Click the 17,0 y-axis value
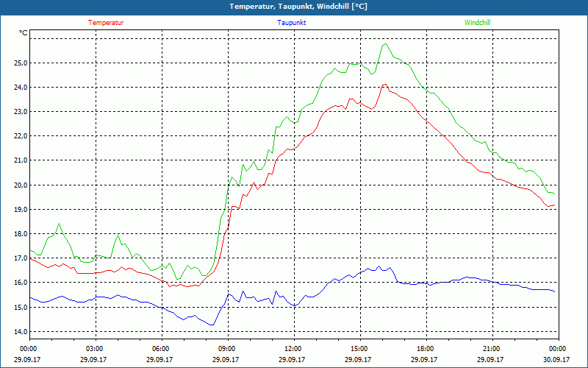The width and height of the screenshot is (588, 368). (21, 258)
